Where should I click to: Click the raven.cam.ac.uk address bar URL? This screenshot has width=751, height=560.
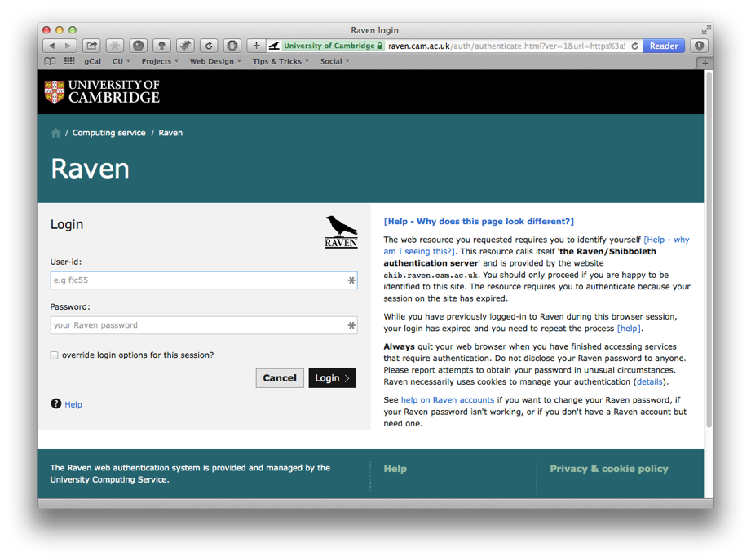[x=506, y=46]
